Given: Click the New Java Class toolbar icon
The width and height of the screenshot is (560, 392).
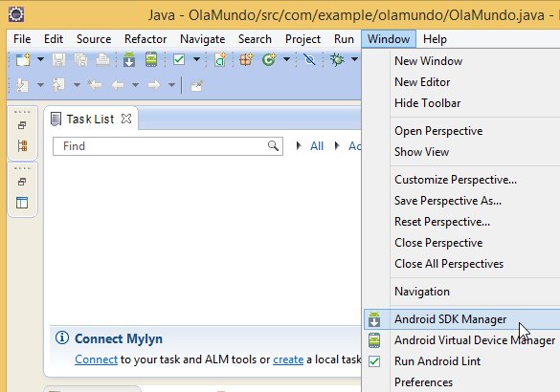Looking at the screenshot, I should click(x=269, y=59).
